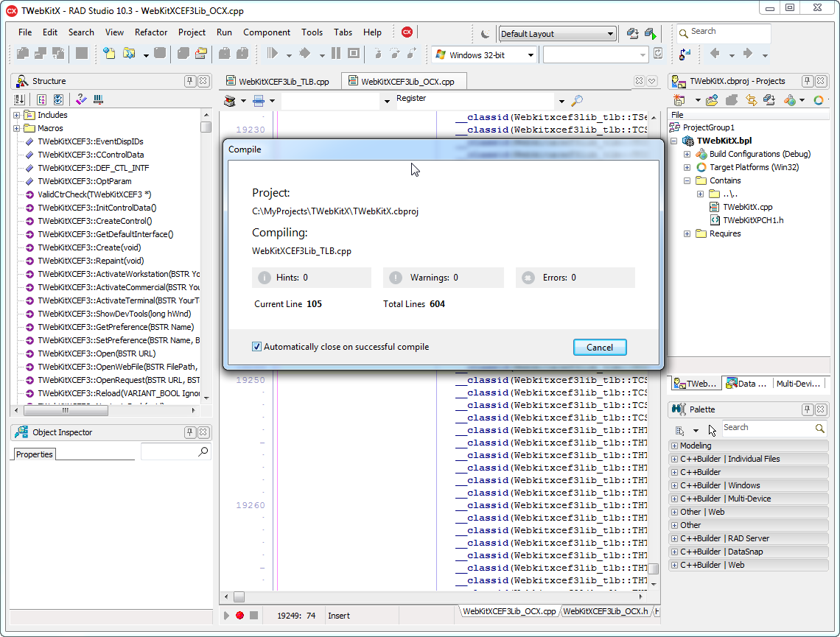
Task: Click the navigate Back arrow icon
Action: coord(715,53)
